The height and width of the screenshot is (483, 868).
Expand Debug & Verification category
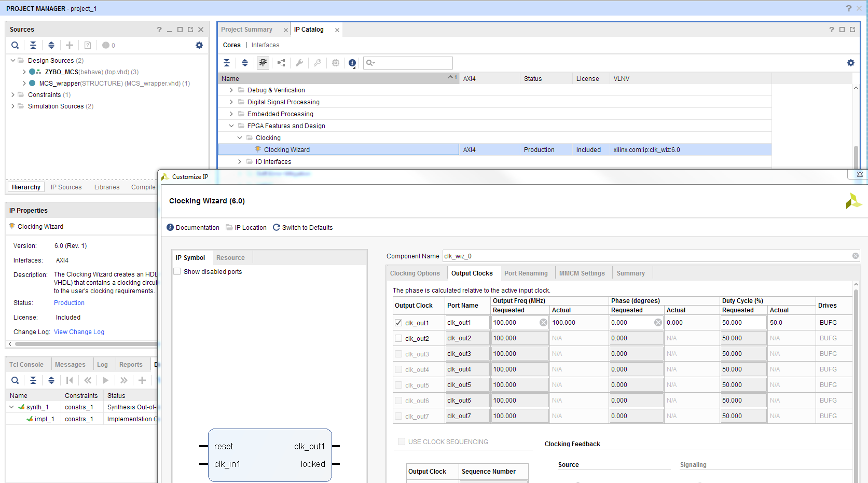(x=231, y=90)
